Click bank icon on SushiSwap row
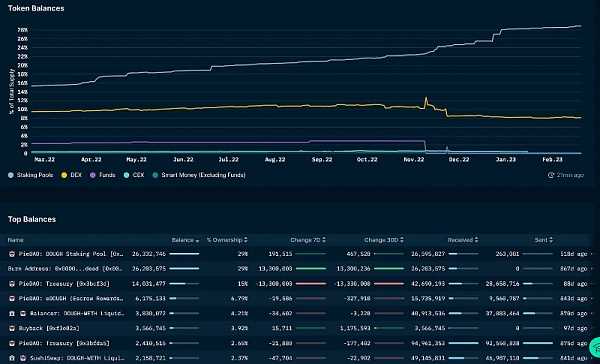The image size is (600, 364). click(12, 358)
